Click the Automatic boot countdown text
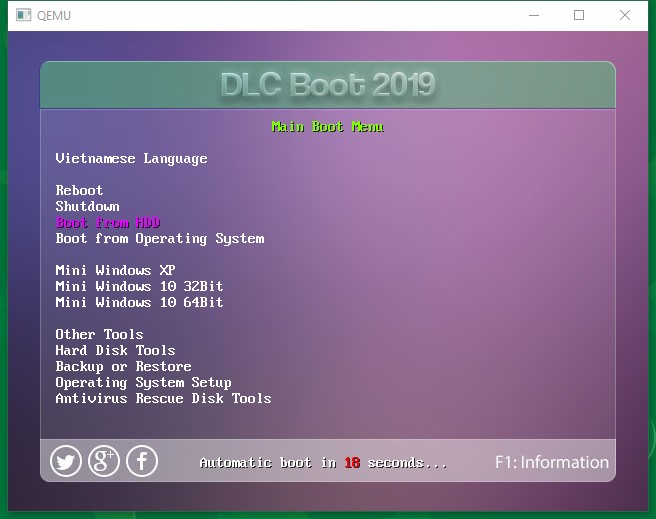This screenshot has height=519, width=656. (323, 463)
